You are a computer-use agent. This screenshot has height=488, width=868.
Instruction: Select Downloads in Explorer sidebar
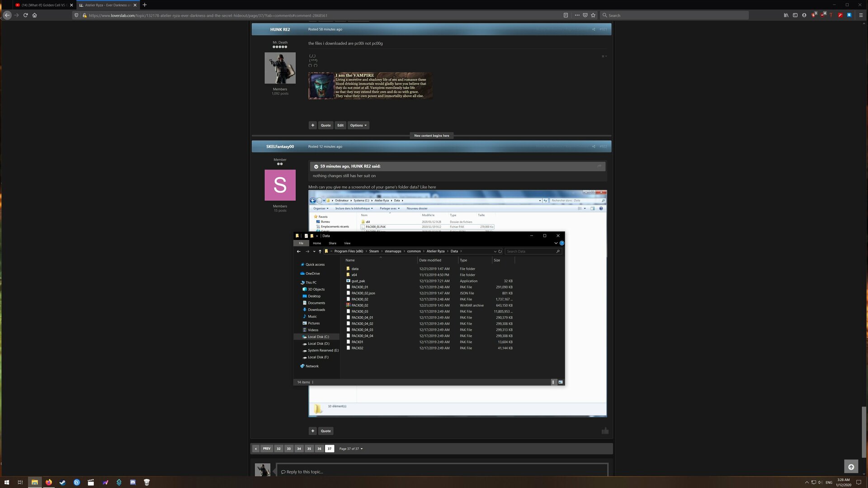[x=316, y=310]
